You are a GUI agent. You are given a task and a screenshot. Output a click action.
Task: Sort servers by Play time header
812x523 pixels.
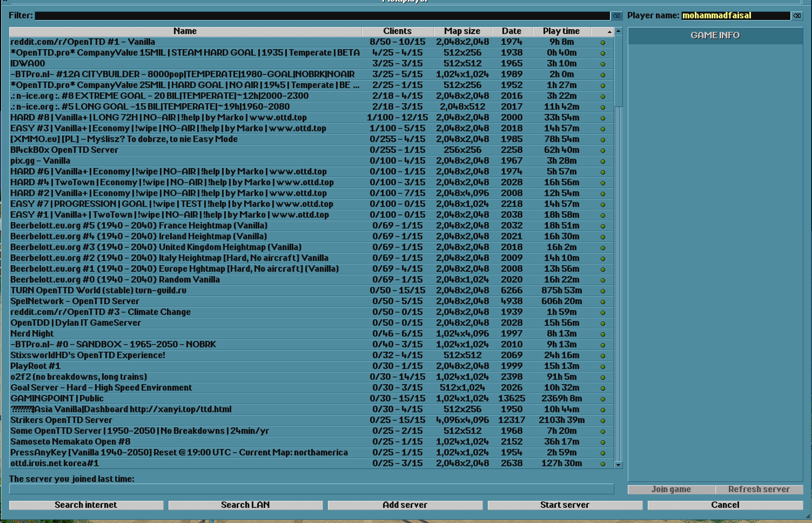coord(561,31)
